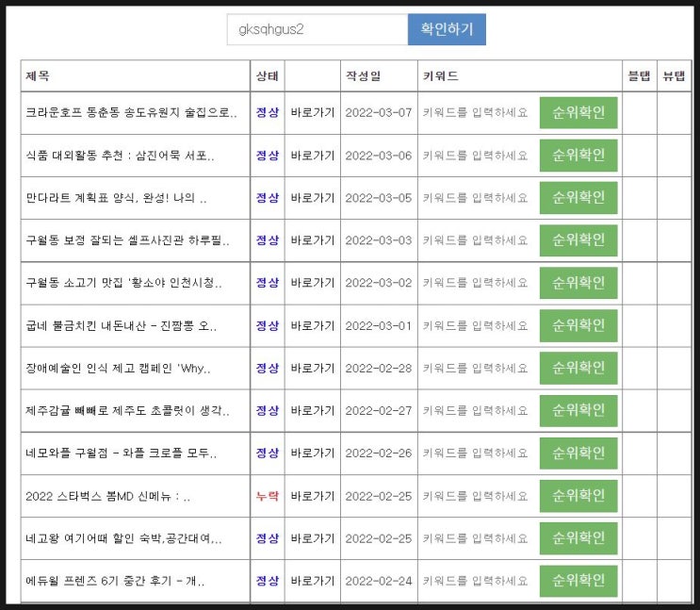The height and width of the screenshot is (610, 700).
Task: Click title 장애예술인 인식 제고 캠페인 'Why..
Action: 118,369
